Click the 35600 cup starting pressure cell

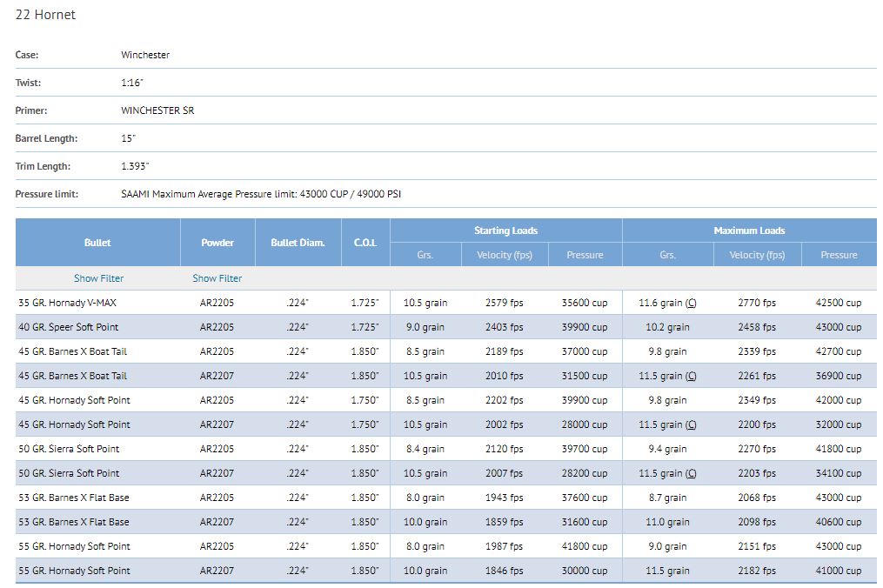pos(585,303)
